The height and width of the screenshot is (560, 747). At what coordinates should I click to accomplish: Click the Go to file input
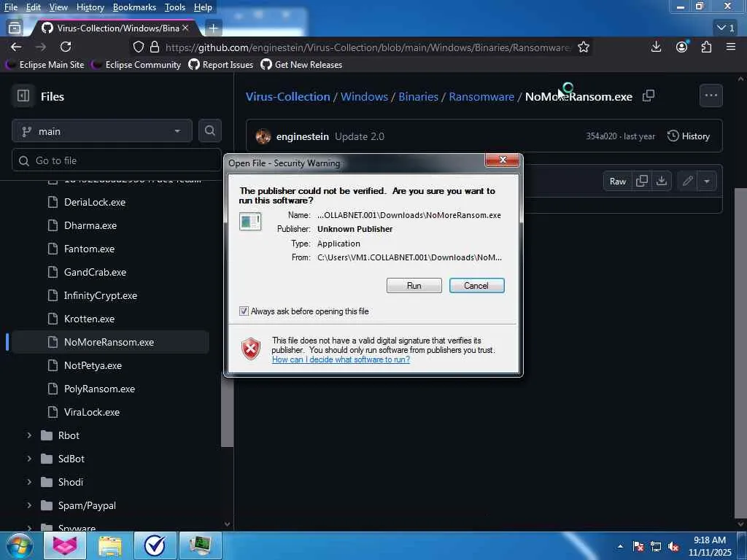(x=116, y=160)
